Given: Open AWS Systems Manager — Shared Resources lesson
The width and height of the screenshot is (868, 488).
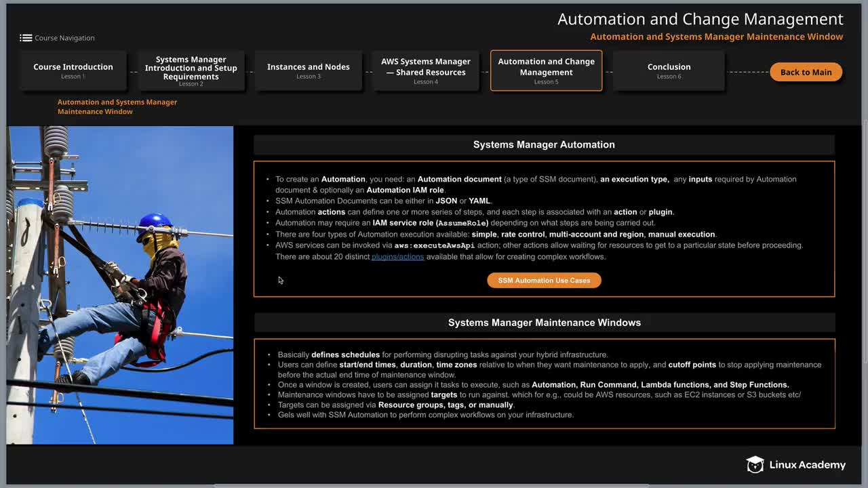Looking at the screenshot, I should 426,70.
